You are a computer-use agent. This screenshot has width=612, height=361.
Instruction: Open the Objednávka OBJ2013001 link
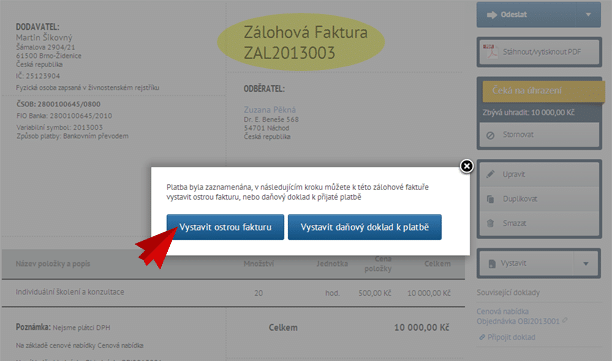point(518,321)
